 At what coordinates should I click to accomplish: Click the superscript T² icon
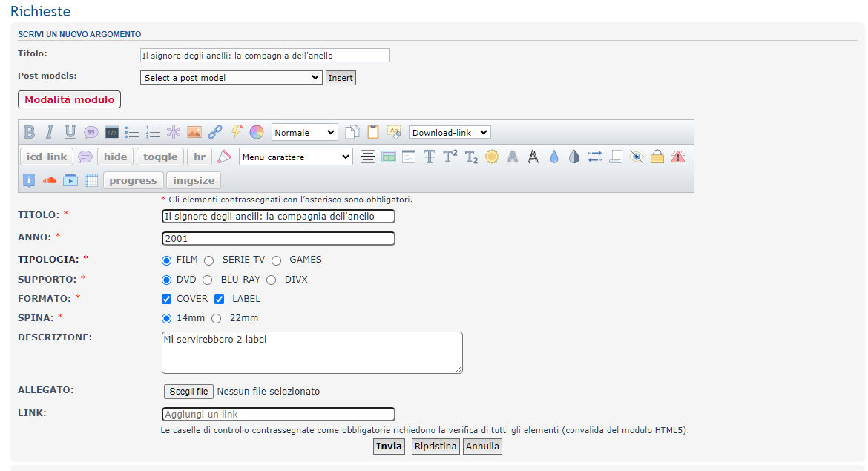450,157
